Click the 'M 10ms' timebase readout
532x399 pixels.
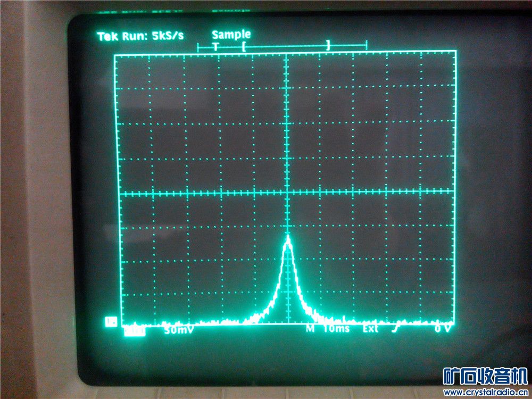tap(327, 328)
